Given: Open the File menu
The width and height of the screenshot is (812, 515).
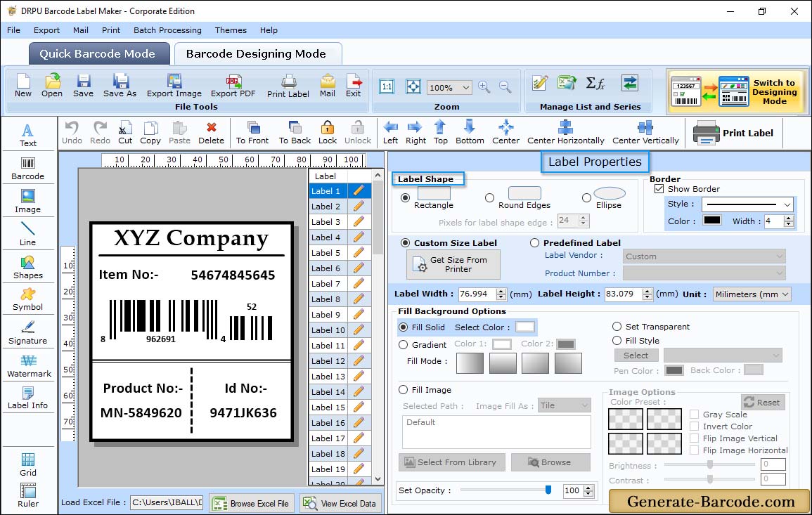Looking at the screenshot, I should [13, 30].
